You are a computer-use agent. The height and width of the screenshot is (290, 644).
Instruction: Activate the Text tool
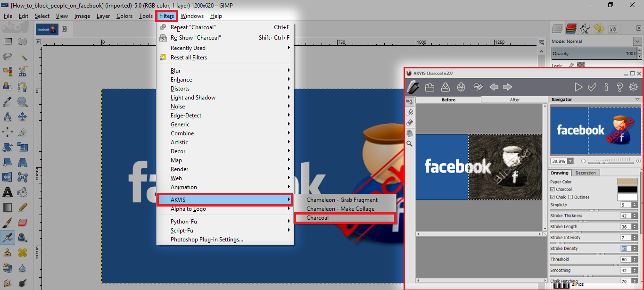click(x=8, y=192)
